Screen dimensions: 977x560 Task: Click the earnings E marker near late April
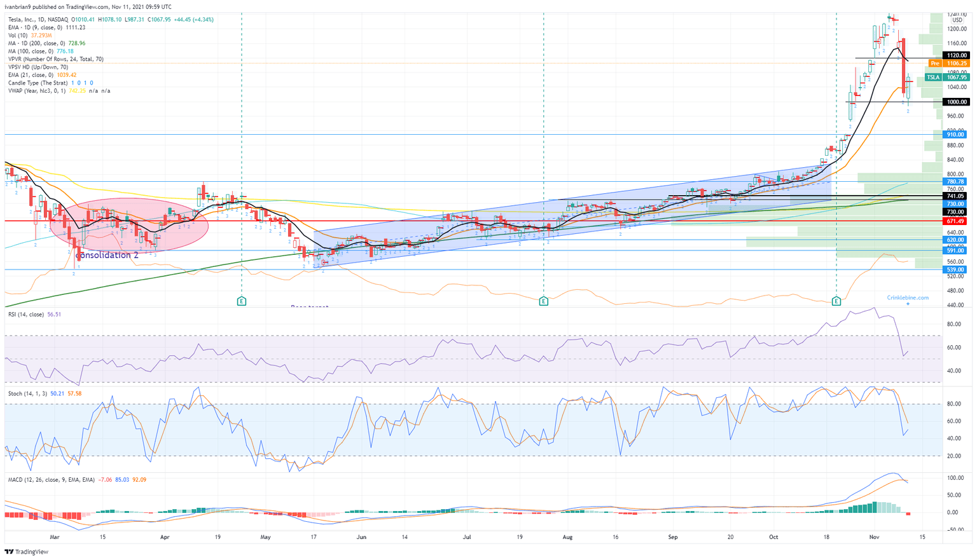click(242, 301)
